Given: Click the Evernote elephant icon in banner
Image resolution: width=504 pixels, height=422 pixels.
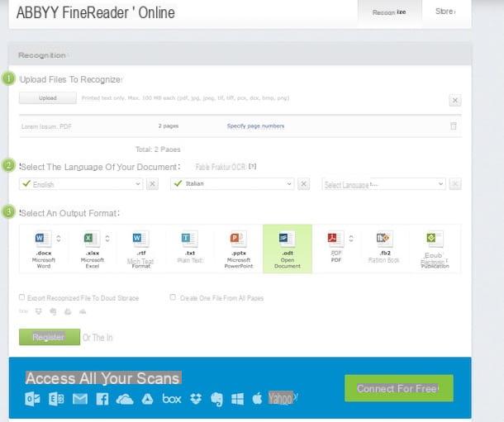Looking at the screenshot, I should point(216,400).
